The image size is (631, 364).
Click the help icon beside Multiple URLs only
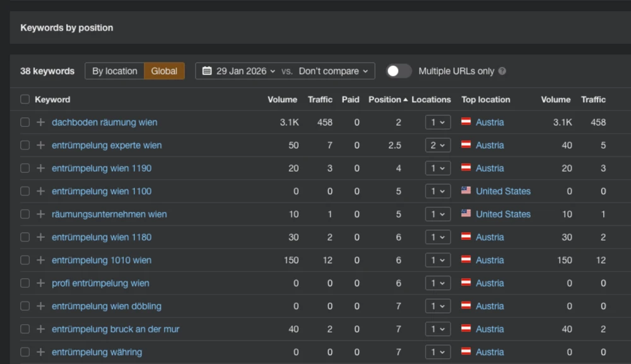502,71
